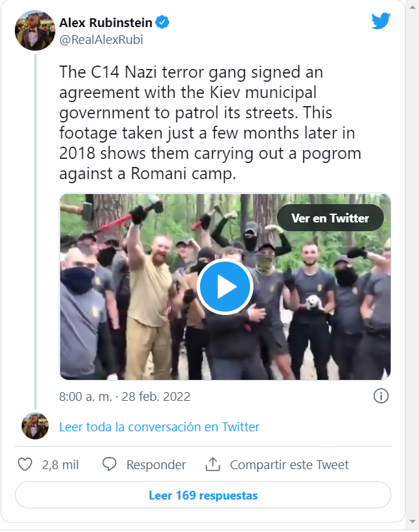
Task: Click the blue verified badge
Action: tap(163, 23)
